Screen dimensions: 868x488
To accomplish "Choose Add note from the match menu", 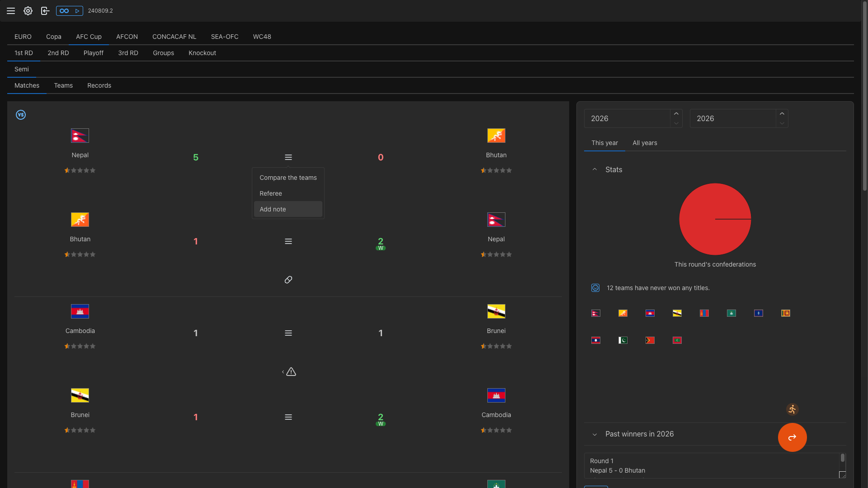I will [288, 209].
